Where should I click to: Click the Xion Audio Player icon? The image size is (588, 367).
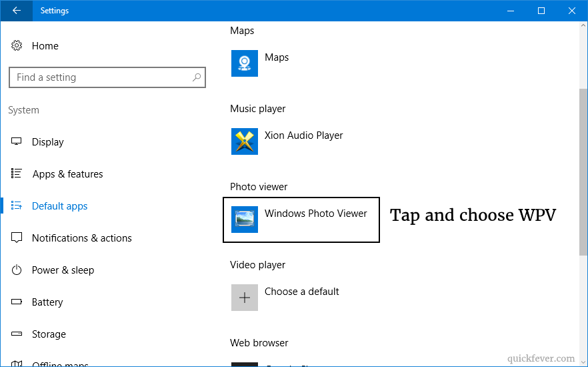click(x=245, y=141)
